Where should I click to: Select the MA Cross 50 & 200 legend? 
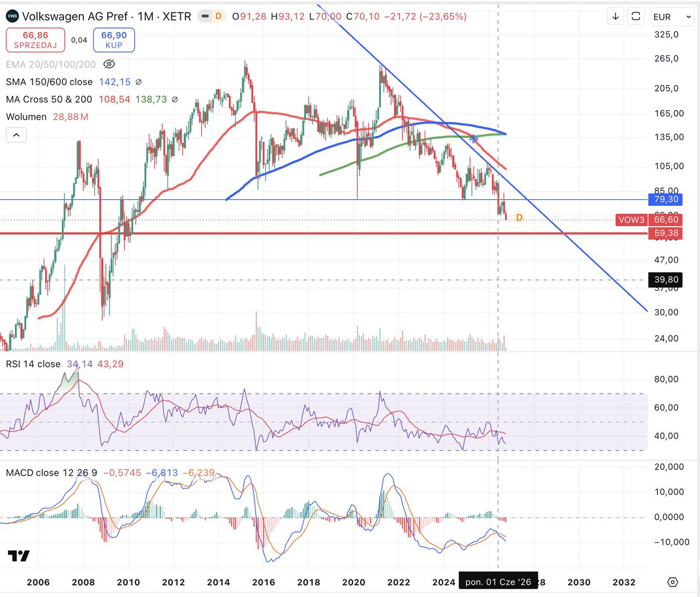[49, 100]
